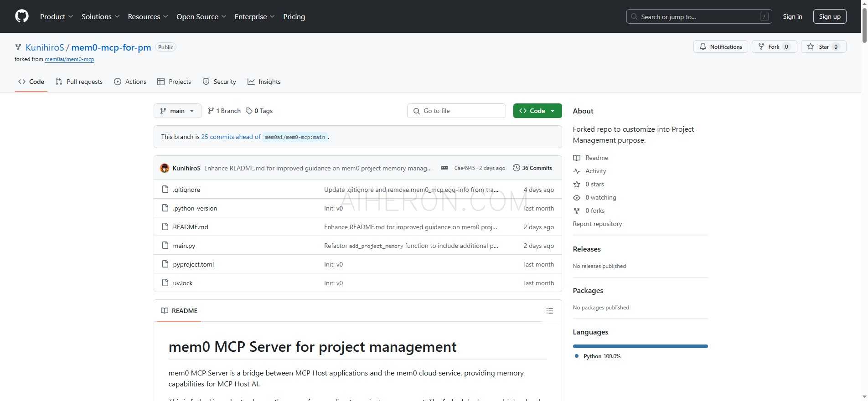Click the uv.lock file icon
Screen dimensions: 868x401
click(x=165, y=283)
